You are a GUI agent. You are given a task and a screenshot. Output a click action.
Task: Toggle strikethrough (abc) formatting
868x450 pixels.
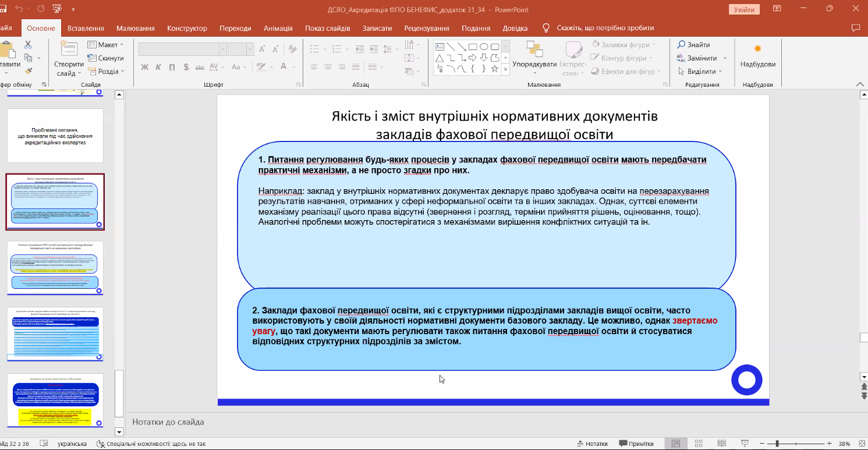[199, 67]
